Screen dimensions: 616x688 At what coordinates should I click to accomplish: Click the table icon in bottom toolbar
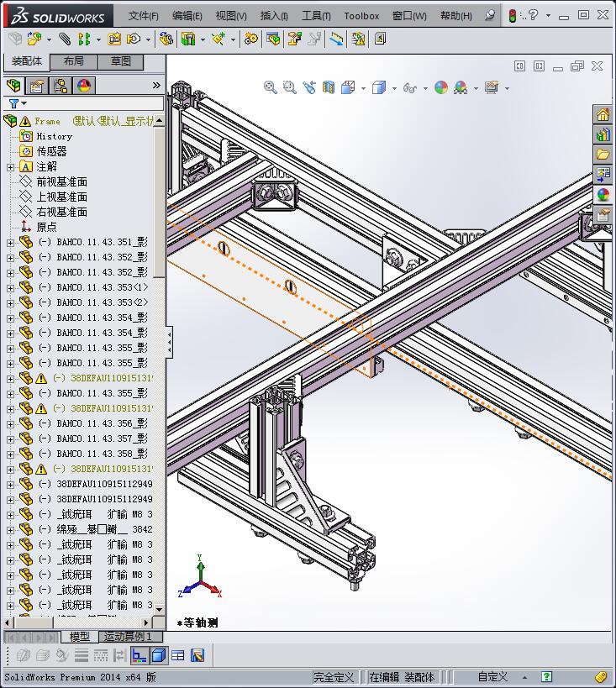coord(178,655)
